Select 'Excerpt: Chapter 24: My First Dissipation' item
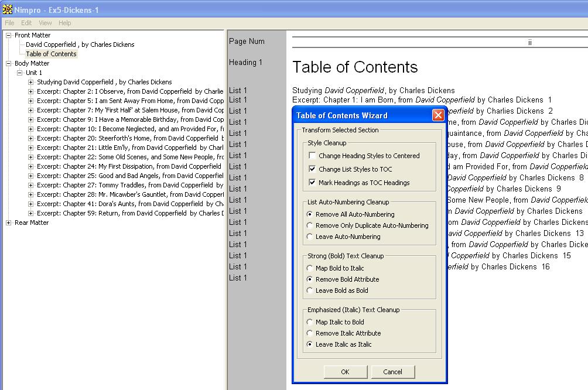Image resolution: width=588 pixels, height=390 pixels. click(x=129, y=166)
